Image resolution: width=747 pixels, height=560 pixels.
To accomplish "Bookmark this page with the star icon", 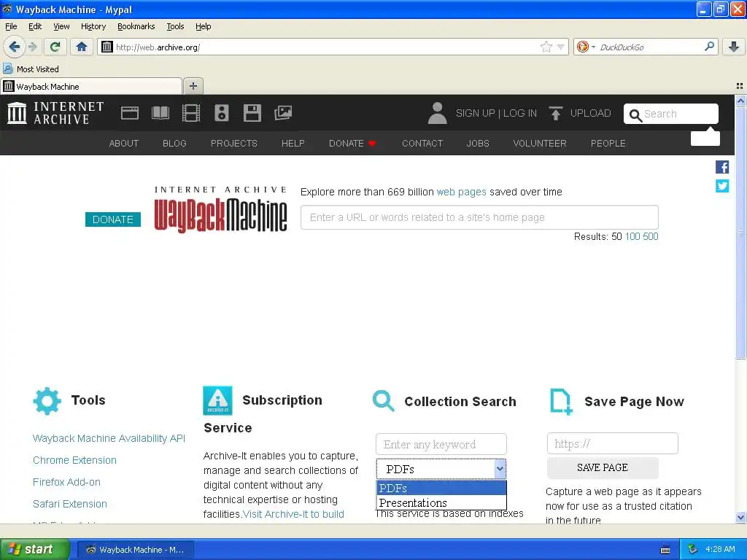I will click(x=546, y=47).
